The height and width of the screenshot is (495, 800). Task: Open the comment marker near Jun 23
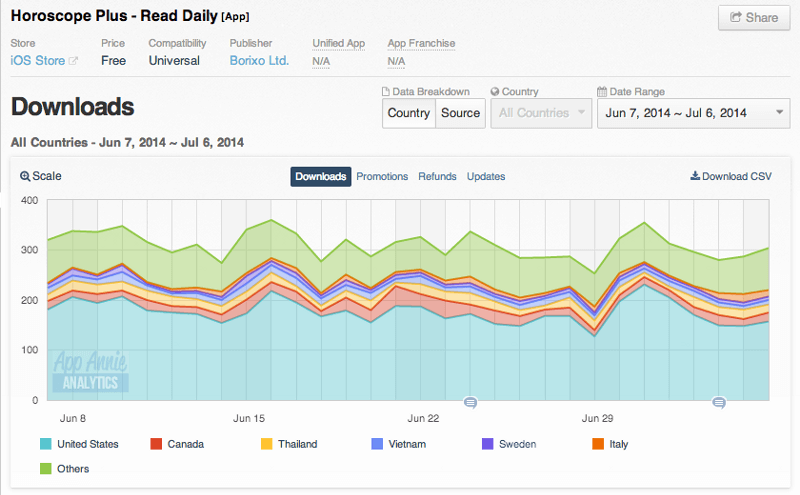point(470,403)
